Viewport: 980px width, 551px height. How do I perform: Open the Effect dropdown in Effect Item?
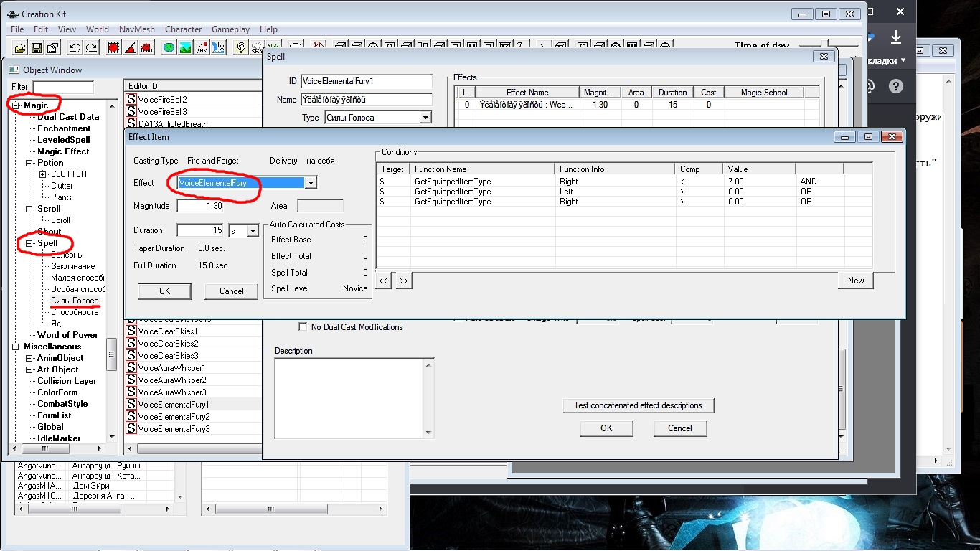click(310, 183)
